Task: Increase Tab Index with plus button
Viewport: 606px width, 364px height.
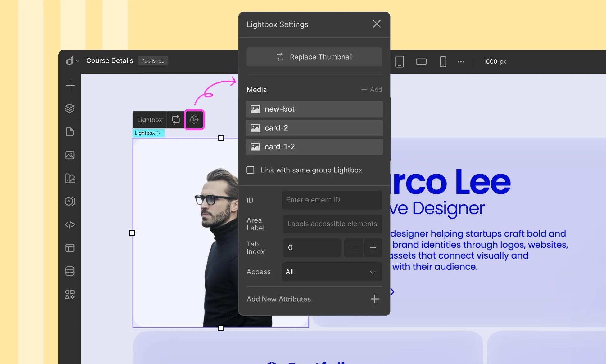Action: 373,248
